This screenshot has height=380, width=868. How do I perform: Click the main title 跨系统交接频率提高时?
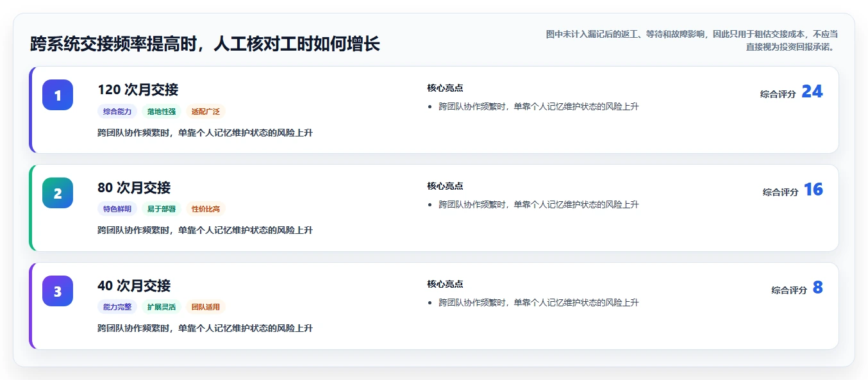click(205, 44)
